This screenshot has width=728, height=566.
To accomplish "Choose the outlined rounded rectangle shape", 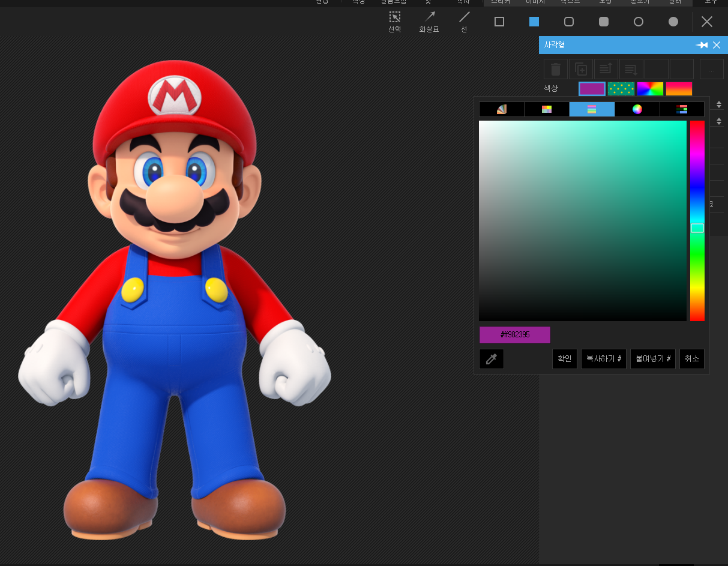I will [569, 22].
